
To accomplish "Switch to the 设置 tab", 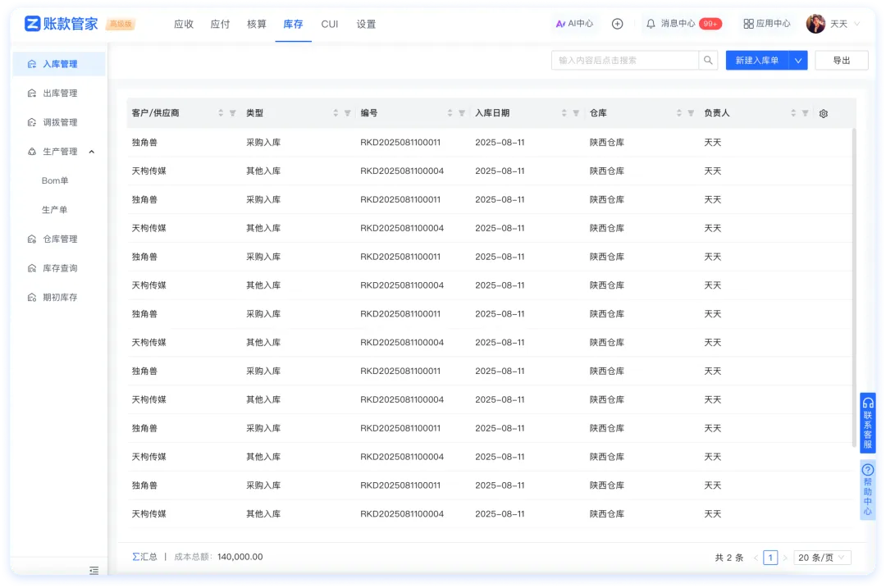I will 366,24.
